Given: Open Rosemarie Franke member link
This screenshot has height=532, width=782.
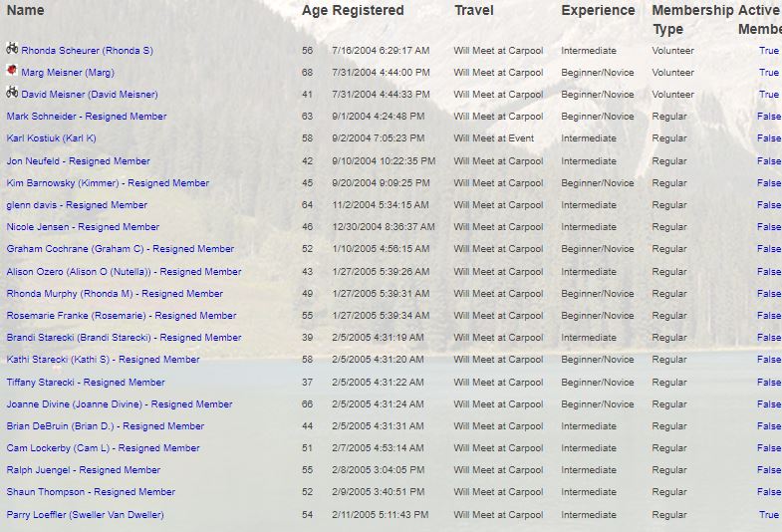Looking at the screenshot, I should tap(122, 316).
